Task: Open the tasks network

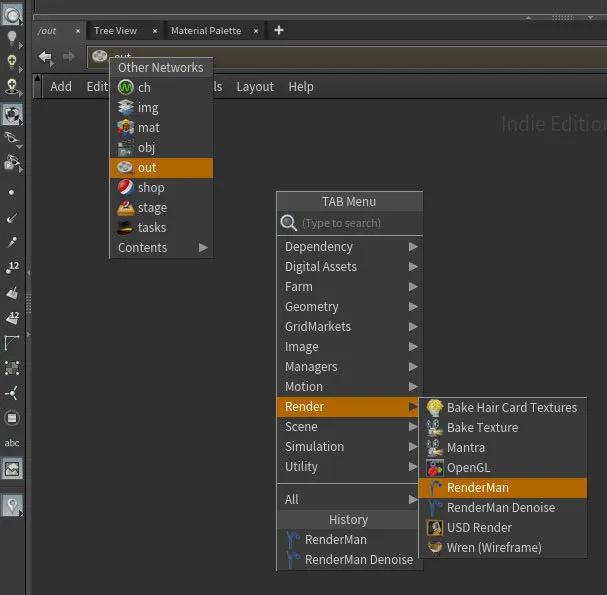Action: (x=161, y=228)
